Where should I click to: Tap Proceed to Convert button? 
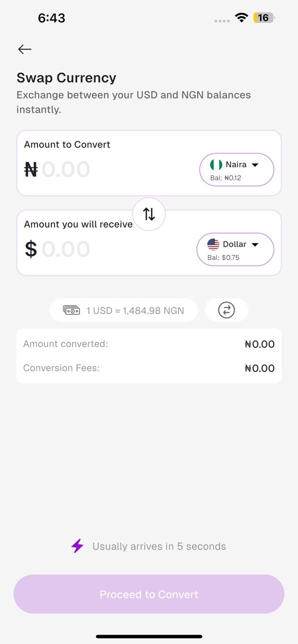(149, 594)
